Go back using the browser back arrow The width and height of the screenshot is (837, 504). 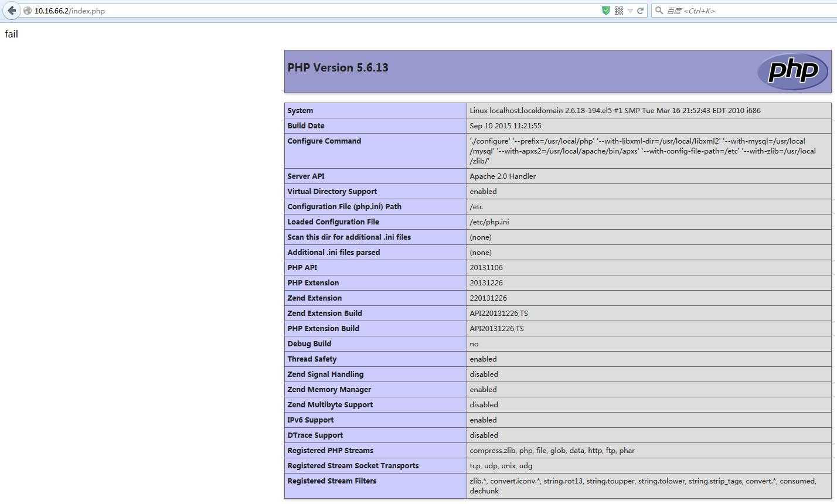(x=12, y=11)
